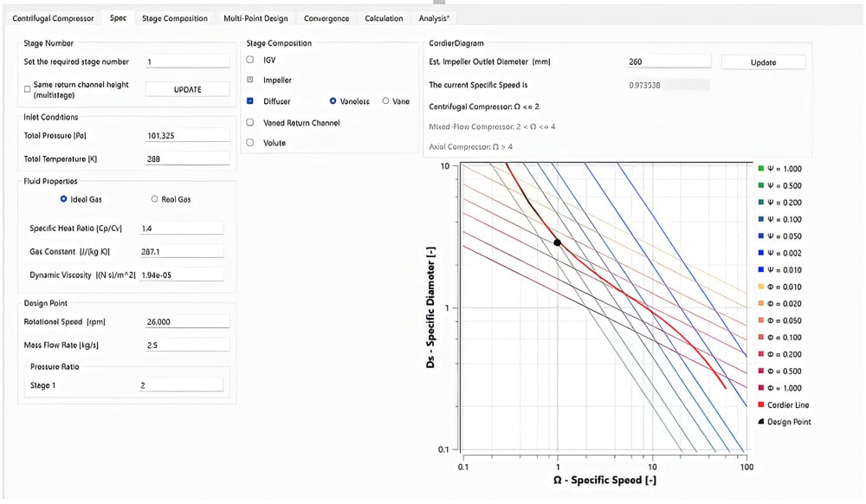Select the Vaneless diffuser option
The image size is (866, 504).
click(x=333, y=101)
